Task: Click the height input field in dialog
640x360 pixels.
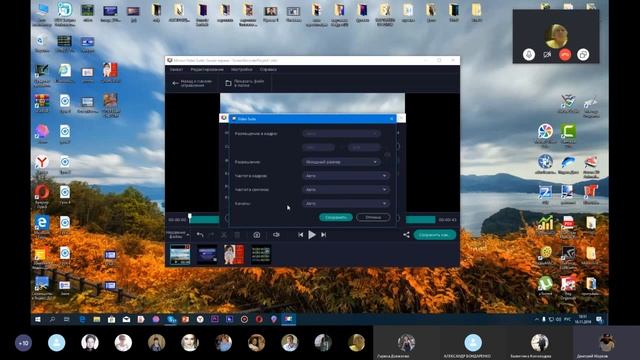Action: (x=364, y=147)
